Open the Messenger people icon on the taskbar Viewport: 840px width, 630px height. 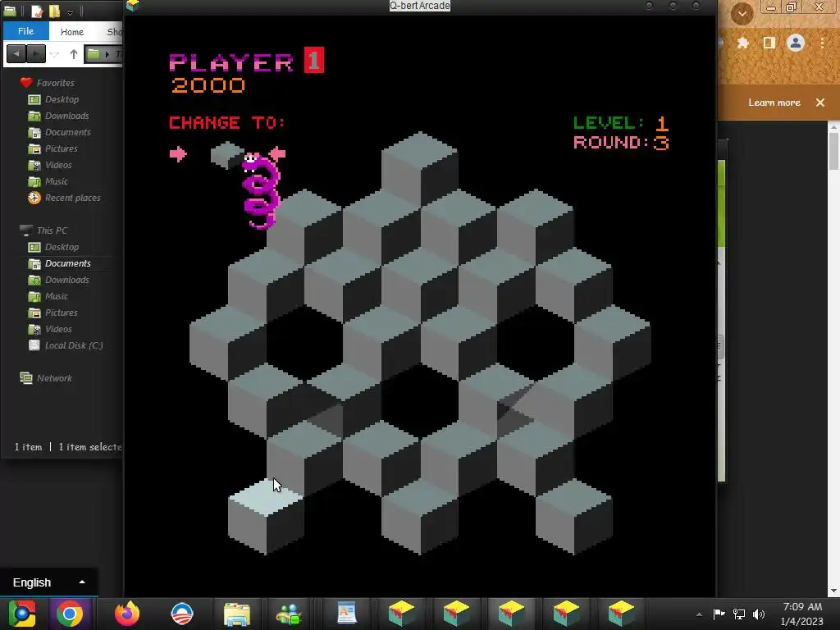pyautogui.click(x=289, y=615)
